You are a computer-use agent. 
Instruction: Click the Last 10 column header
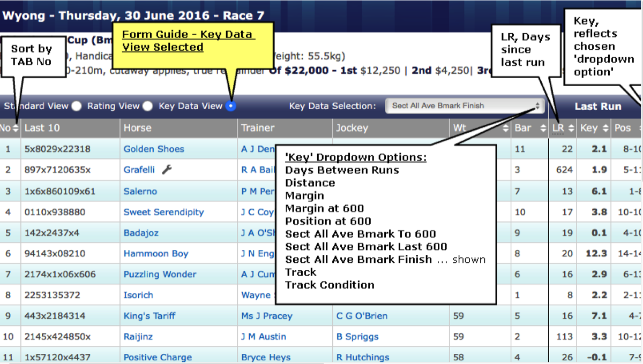pyautogui.click(x=42, y=128)
